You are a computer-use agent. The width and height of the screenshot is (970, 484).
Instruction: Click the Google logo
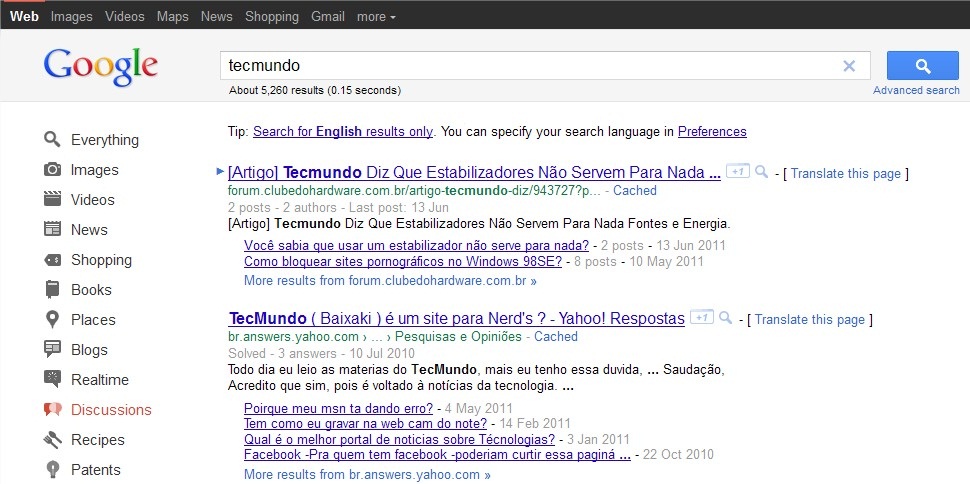click(x=101, y=68)
